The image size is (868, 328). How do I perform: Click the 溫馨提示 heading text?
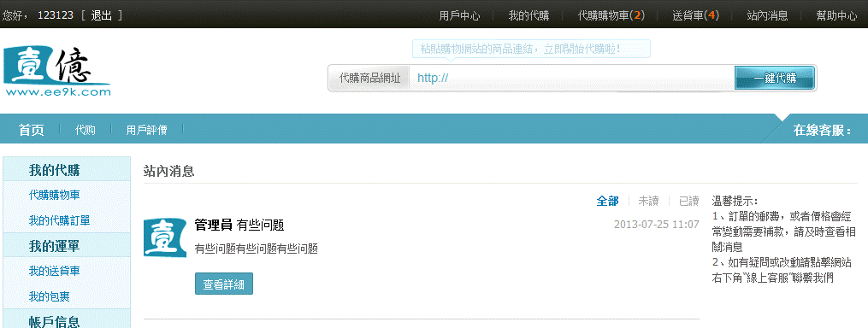coord(735,201)
